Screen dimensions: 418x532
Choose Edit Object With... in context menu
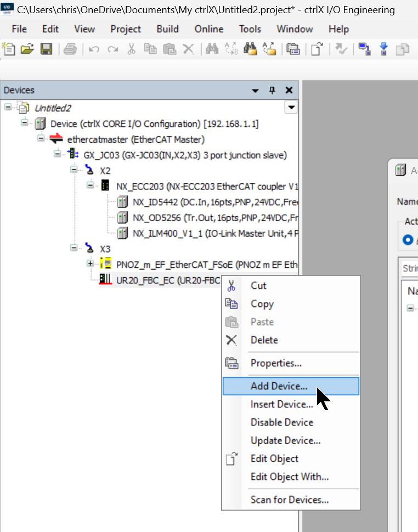tap(291, 477)
